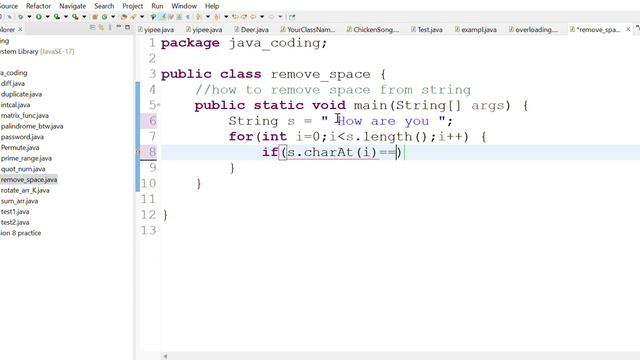This screenshot has height=360, width=640.
Task: Open the Window menu
Action: 184,6
